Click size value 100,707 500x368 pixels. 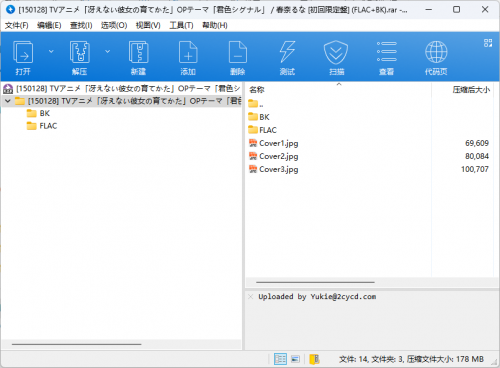pos(475,169)
